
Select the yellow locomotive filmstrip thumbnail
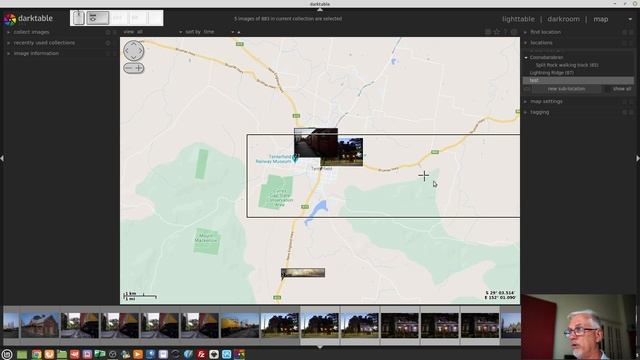point(240,325)
